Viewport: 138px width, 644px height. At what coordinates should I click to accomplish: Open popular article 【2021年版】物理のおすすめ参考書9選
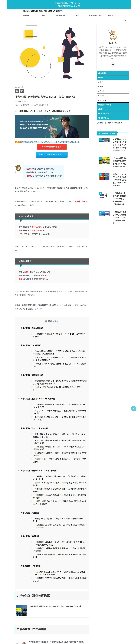pos(120,162)
